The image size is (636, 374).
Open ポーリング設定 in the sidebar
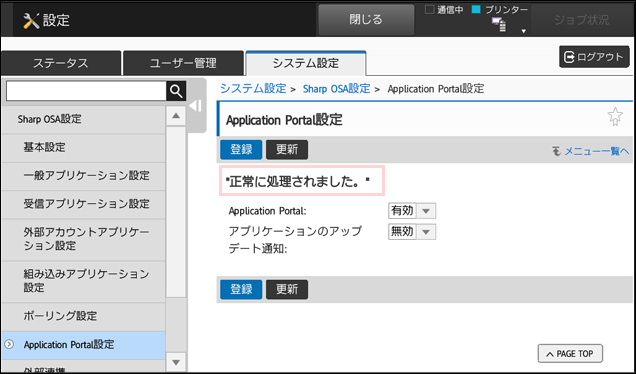tap(83, 316)
